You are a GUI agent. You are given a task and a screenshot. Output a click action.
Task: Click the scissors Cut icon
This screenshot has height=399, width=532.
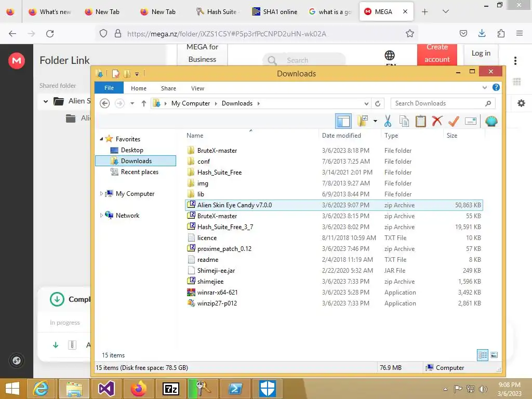pyautogui.click(x=388, y=121)
